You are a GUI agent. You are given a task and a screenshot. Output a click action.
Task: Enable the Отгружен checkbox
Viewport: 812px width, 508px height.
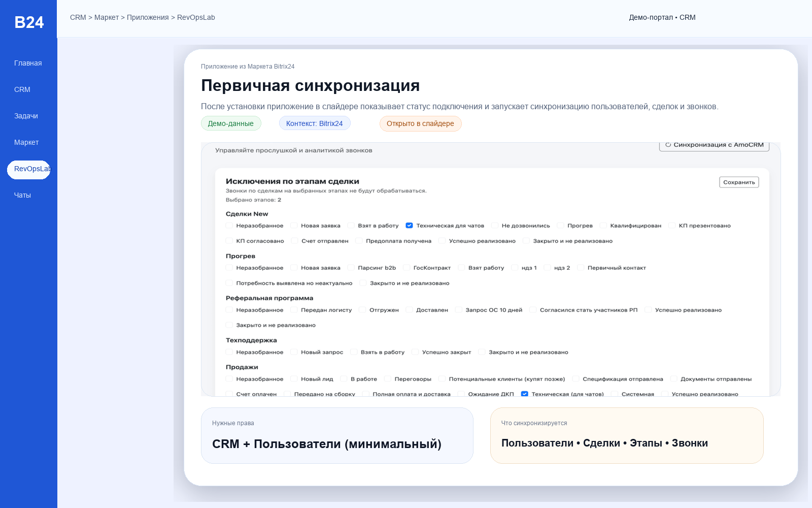362,310
